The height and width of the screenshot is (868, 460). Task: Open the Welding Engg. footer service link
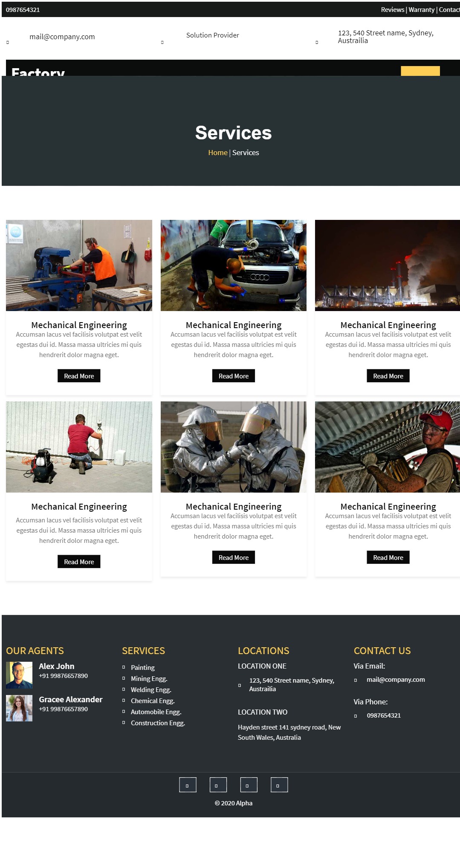click(151, 689)
